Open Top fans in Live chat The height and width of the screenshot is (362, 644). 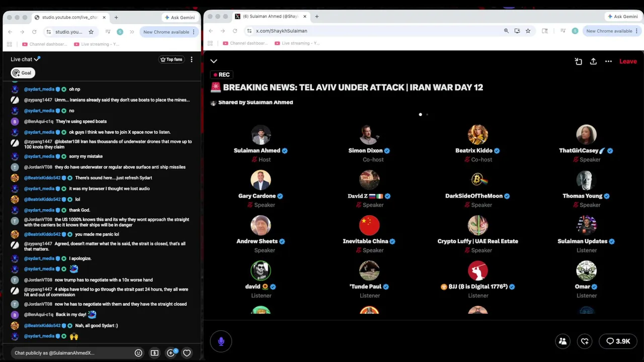[x=171, y=59]
